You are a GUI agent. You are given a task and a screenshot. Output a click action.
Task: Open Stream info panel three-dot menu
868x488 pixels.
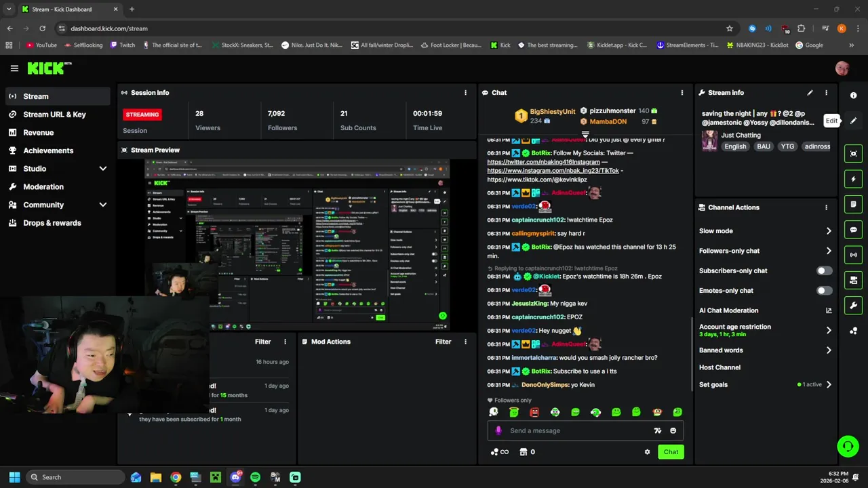point(826,93)
